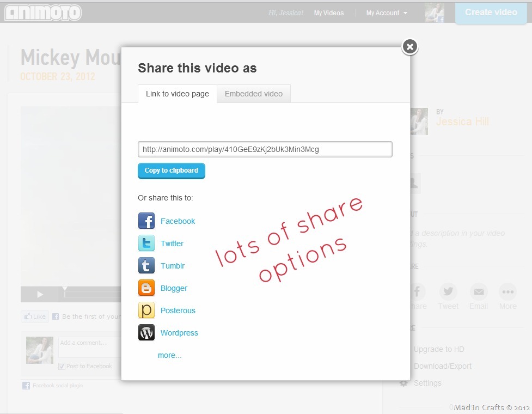Screen dimensions: 532x414
Task: Click the Blogger share icon
Action: [146, 288]
